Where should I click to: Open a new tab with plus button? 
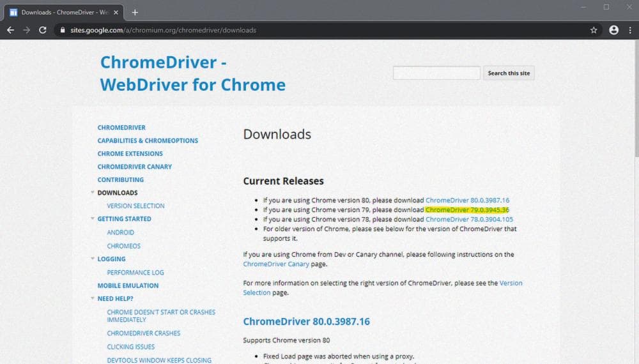135,13
